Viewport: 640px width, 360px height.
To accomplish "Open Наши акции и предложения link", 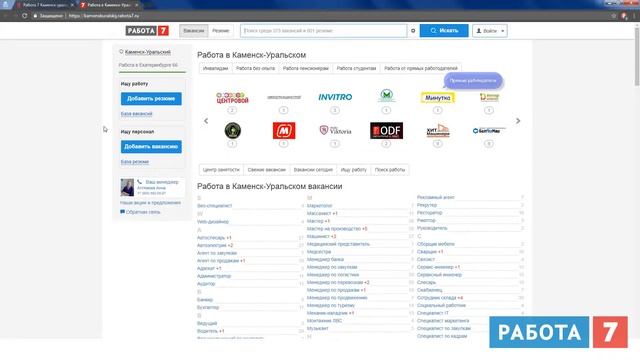I will [x=150, y=202].
